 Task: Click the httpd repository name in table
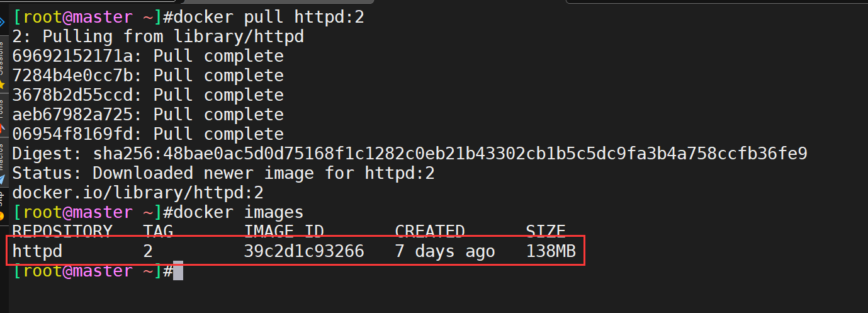tap(38, 251)
